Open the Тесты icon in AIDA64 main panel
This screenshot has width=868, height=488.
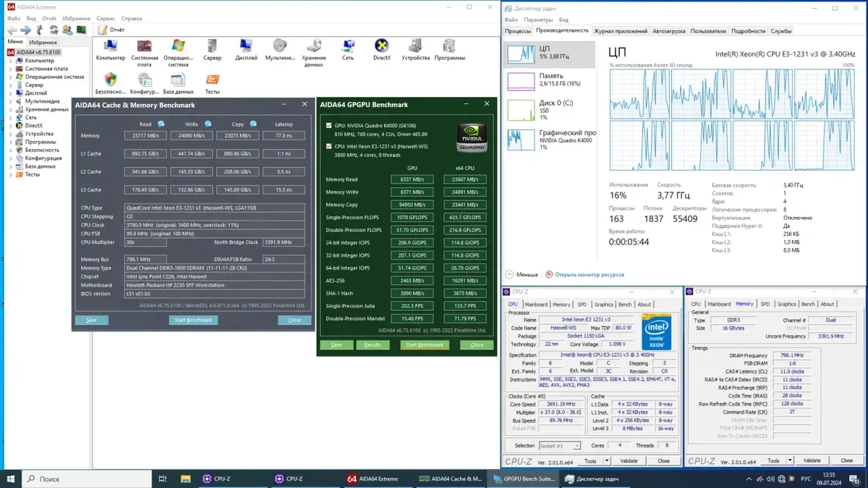click(x=212, y=81)
